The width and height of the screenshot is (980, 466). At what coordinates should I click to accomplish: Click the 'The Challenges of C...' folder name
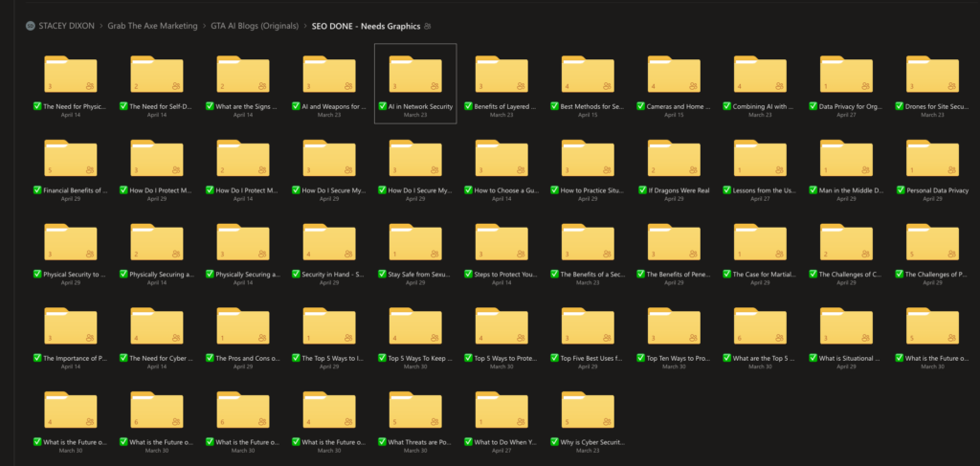pos(851,275)
